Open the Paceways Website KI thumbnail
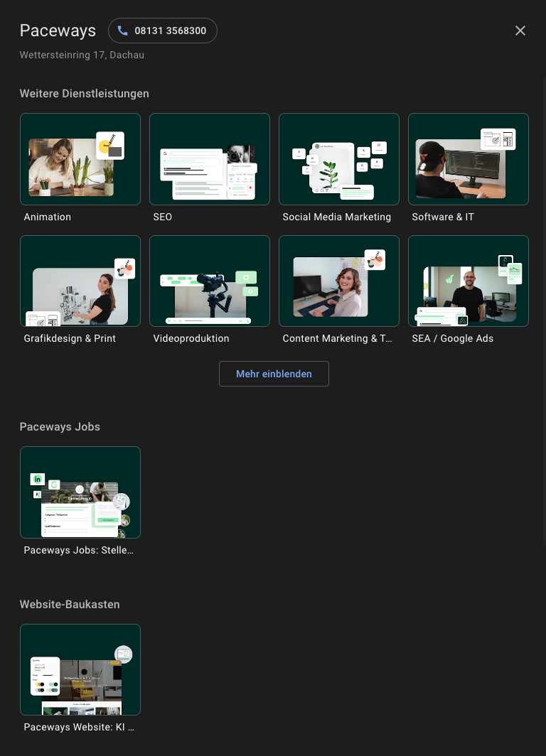Image resolution: width=546 pixels, height=756 pixels. click(x=80, y=670)
